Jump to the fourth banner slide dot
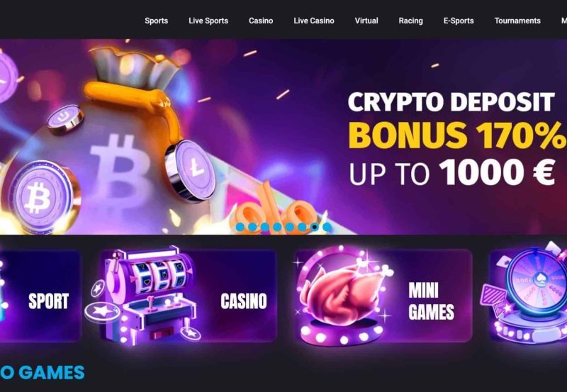 tap(277, 227)
